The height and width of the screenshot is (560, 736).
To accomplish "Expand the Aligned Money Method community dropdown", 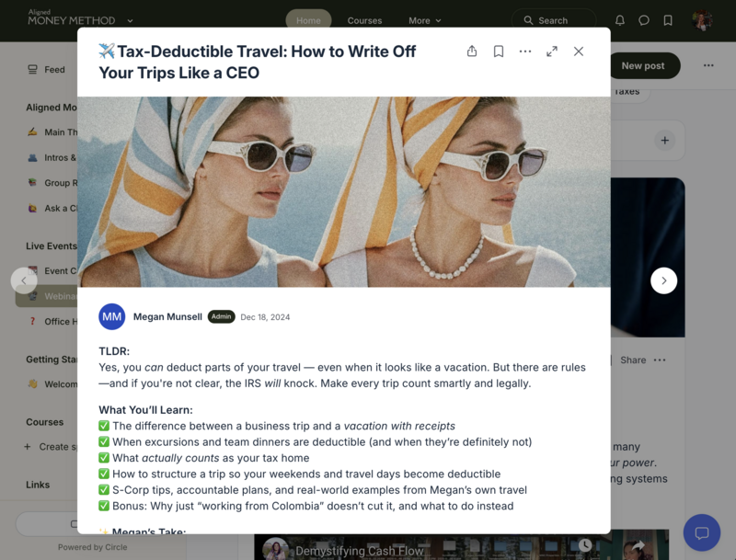I will pyautogui.click(x=130, y=20).
